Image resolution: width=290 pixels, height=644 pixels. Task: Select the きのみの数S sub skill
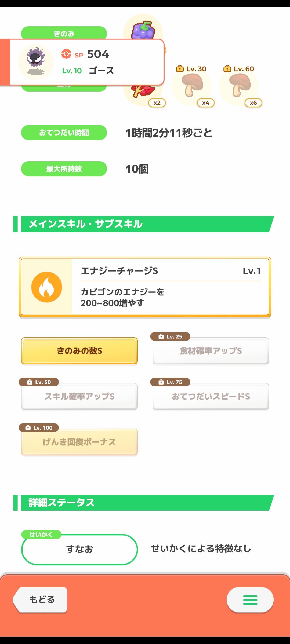(x=79, y=351)
